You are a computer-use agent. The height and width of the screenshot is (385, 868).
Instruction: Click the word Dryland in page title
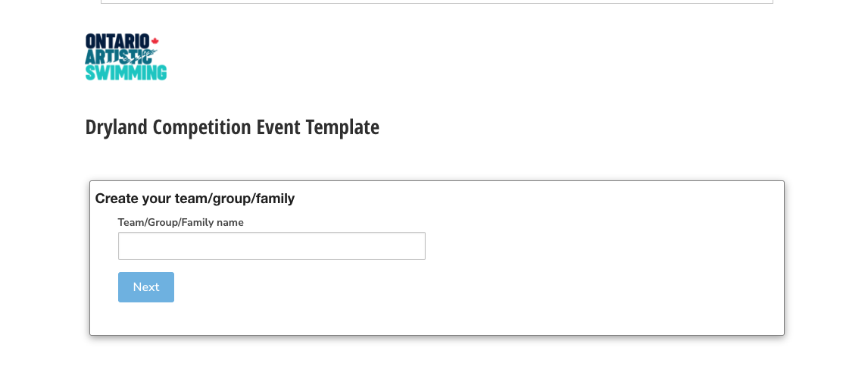(116, 127)
